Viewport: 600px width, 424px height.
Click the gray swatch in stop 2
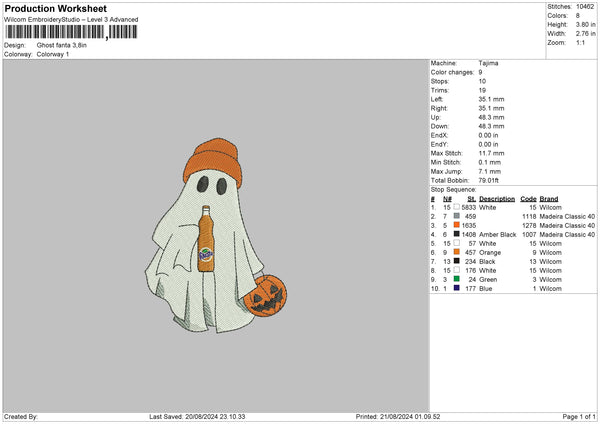pos(457,216)
